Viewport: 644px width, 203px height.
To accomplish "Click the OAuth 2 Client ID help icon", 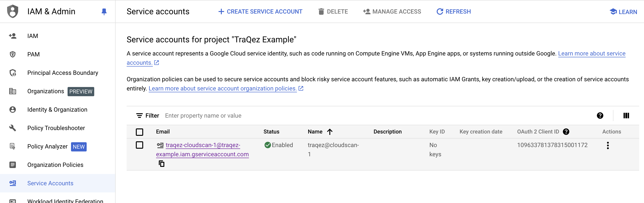I will (x=566, y=132).
